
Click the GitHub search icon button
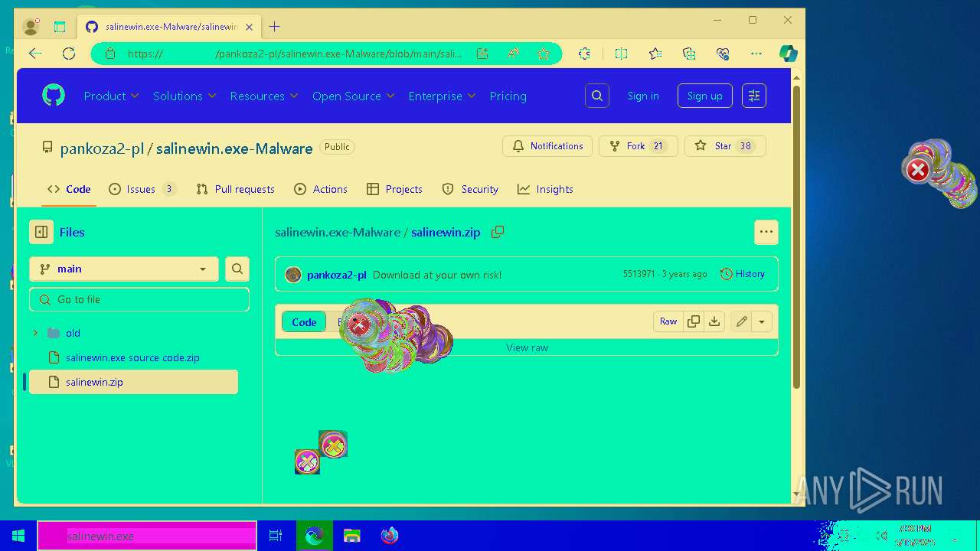tap(597, 96)
